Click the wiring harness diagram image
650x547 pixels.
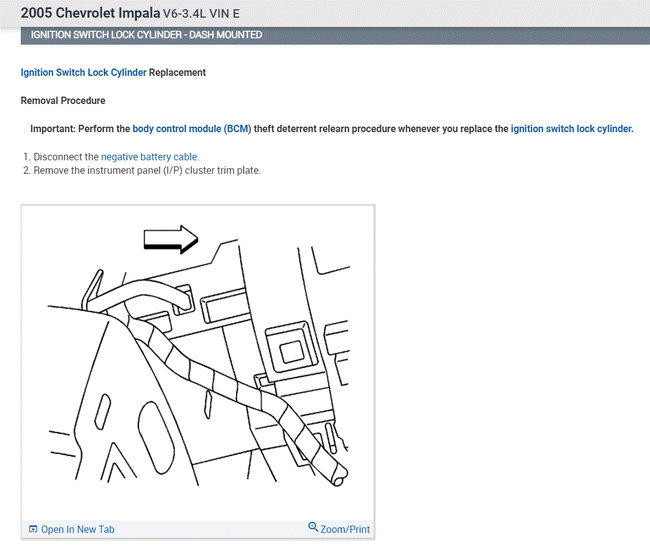click(198, 361)
